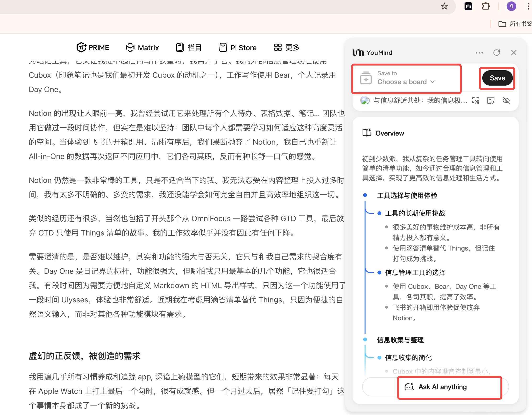This screenshot has width=532, height=415.
Task: Click the bullet 很多美好的事物维护成本高
Action: point(446,232)
